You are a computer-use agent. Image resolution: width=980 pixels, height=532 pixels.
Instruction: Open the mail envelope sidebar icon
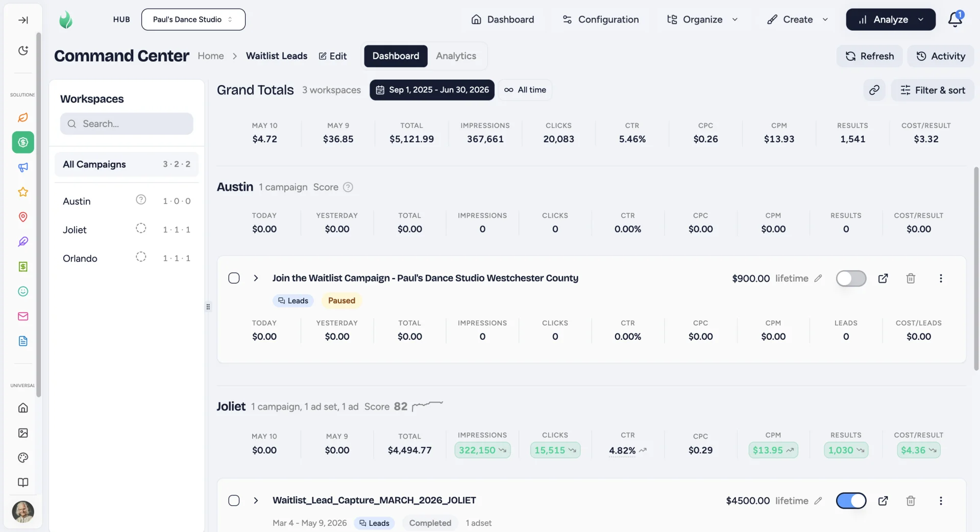[x=23, y=316]
